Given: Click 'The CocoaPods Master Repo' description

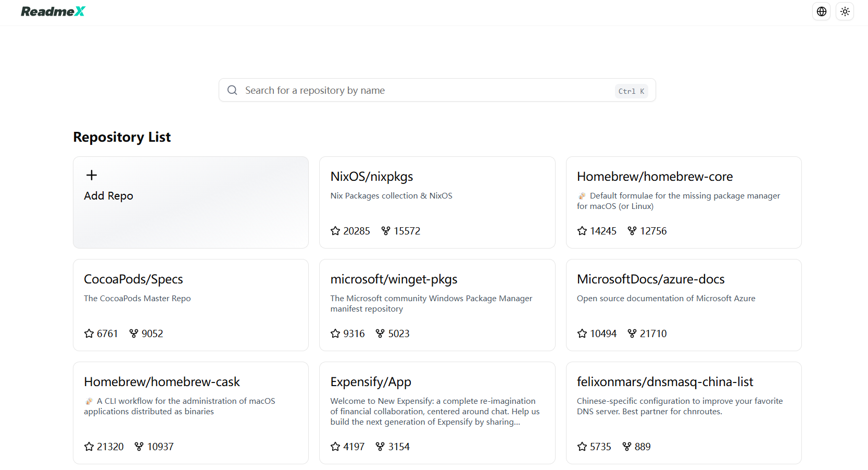Looking at the screenshot, I should tap(137, 299).
